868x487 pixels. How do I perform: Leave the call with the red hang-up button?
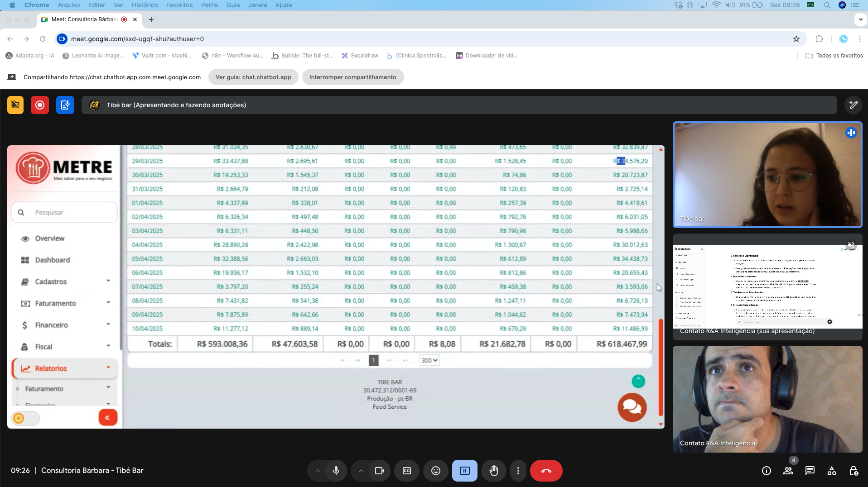pyautogui.click(x=546, y=471)
